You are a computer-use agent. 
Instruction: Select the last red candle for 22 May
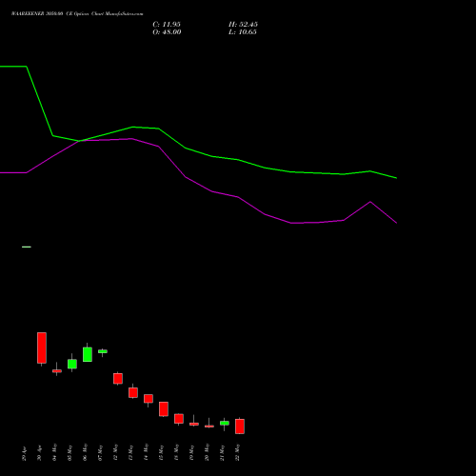pos(240,426)
